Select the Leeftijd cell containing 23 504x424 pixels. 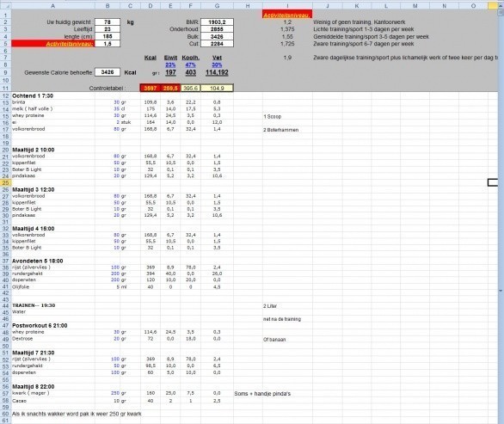coord(108,29)
